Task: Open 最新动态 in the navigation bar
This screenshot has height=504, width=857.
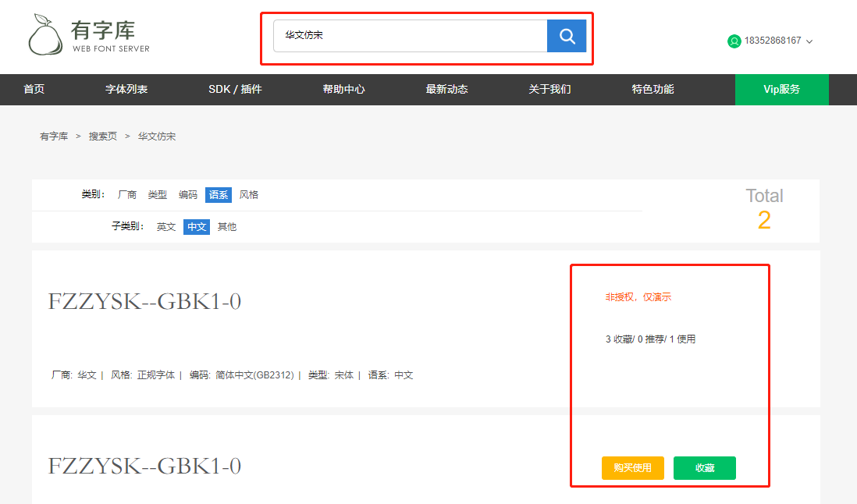Action: point(446,90)
